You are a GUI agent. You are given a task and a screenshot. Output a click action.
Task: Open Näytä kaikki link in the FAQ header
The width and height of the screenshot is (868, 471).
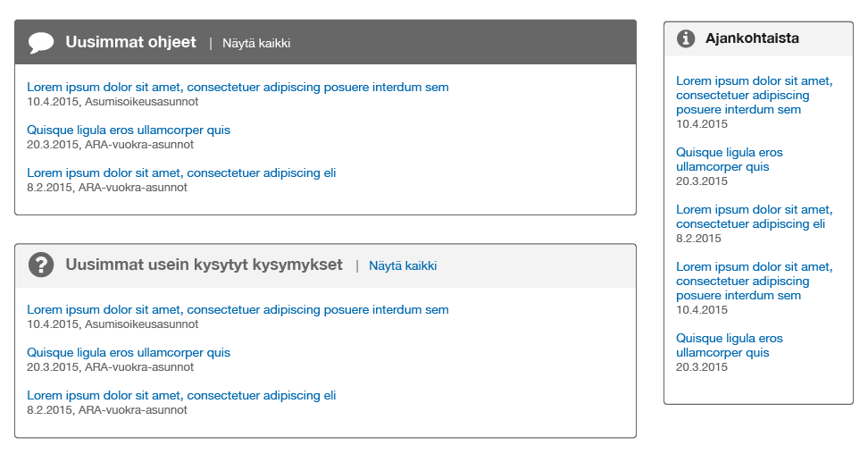pos(403,266)
